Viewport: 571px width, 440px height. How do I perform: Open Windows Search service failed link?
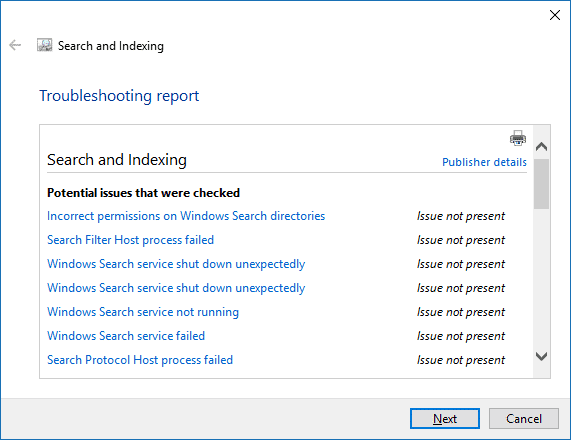pos(126,336)
